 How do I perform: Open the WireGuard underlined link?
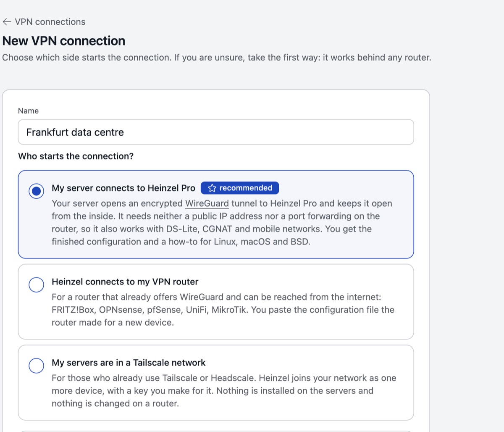tap(207, 203)
